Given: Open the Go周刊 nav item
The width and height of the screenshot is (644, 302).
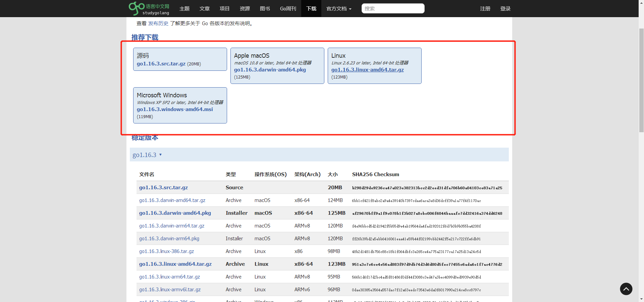Looking at the screenshot, I should tap(288, 8).
